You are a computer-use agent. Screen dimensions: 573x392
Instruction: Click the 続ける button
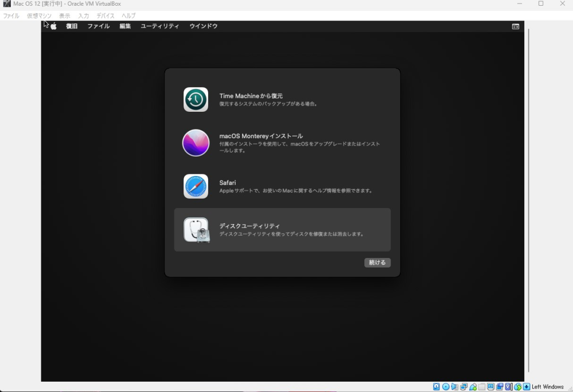pos(377,262)
